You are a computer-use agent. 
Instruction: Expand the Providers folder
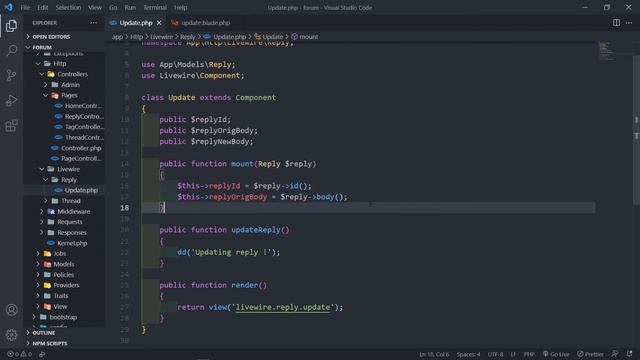coord(66,285)
